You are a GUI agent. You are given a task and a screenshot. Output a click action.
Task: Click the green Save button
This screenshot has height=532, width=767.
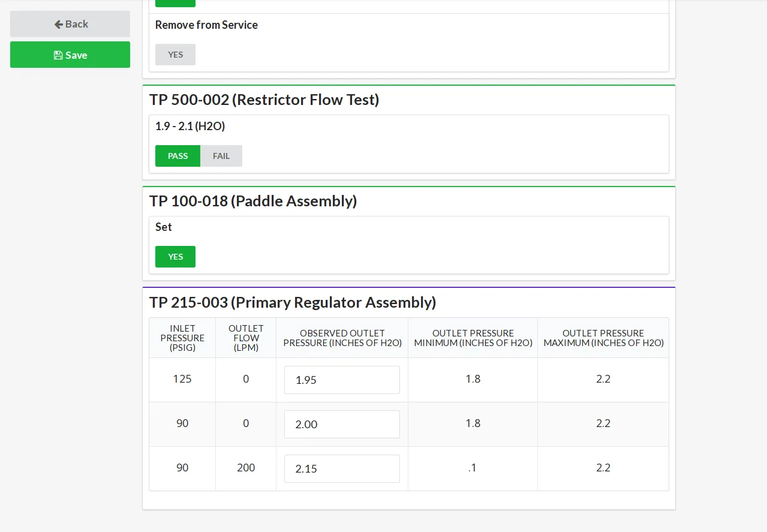(x=70, y=55)
